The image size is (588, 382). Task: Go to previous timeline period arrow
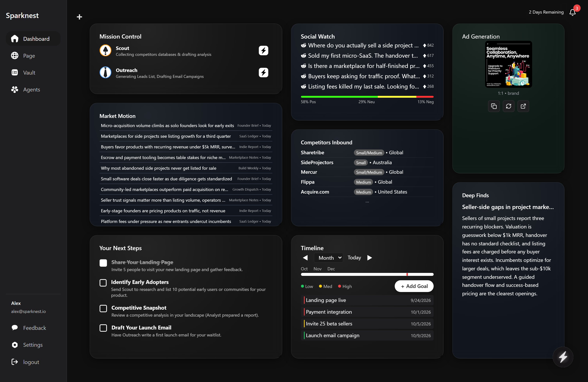(x=305, y=258)
